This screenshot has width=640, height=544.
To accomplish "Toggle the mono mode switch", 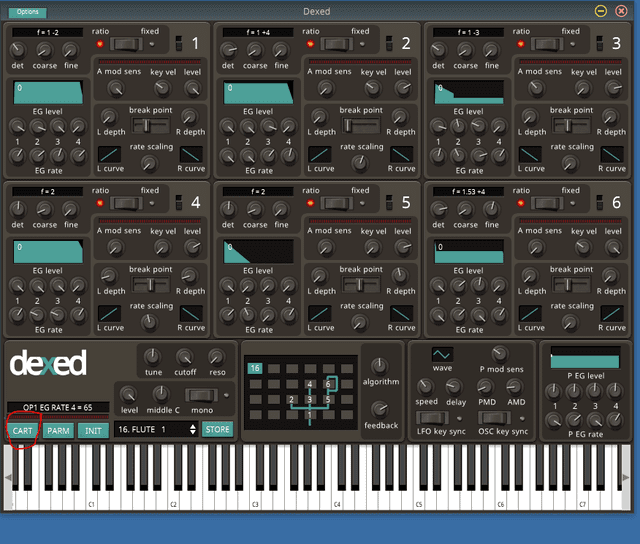I will (x=201, y=395).
